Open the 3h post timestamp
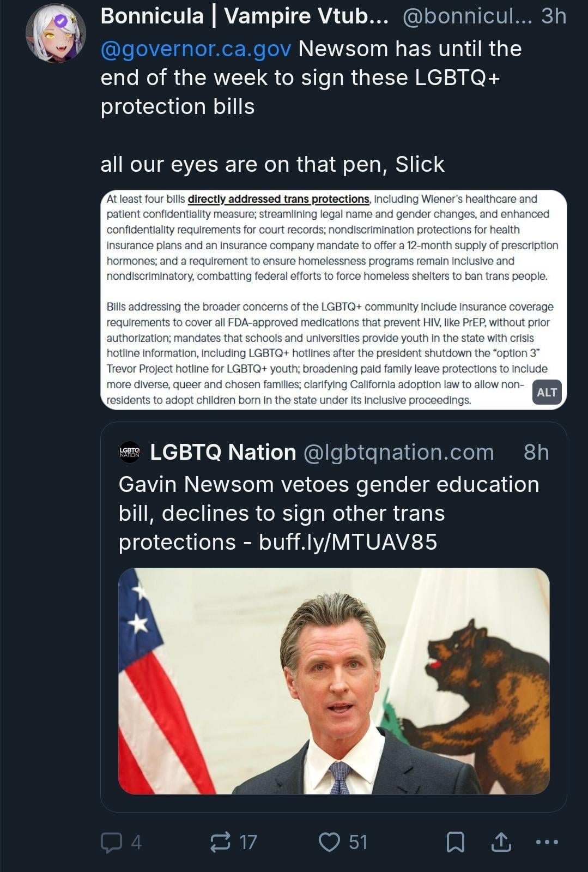This screenshot has width=588, height=872. tap(554, 16)
